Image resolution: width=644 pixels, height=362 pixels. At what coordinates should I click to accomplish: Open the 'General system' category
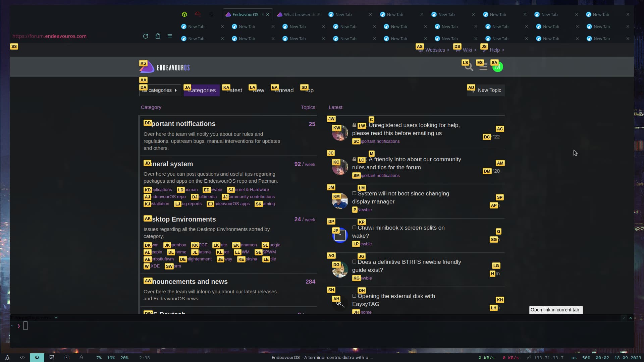pos(168,164)
